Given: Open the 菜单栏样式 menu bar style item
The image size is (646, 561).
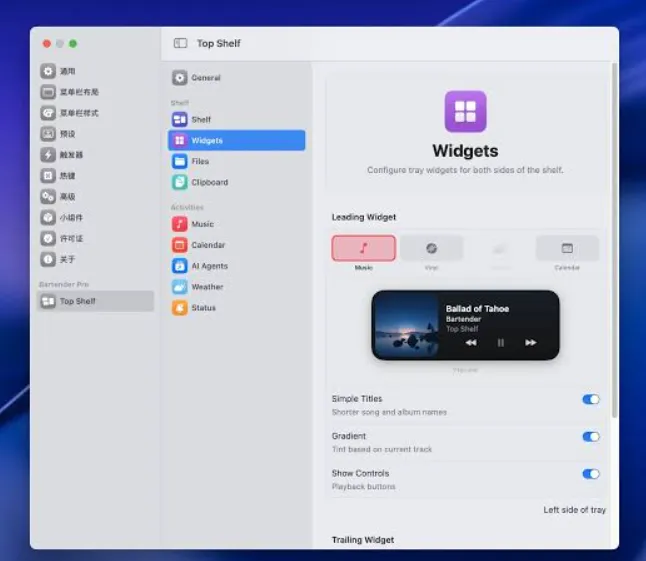Looking at the screenshot, I should click(96, 113).
